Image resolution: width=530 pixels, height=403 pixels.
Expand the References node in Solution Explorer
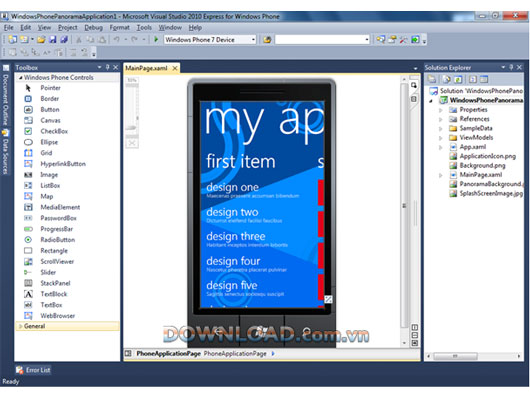tap(441, 119)
